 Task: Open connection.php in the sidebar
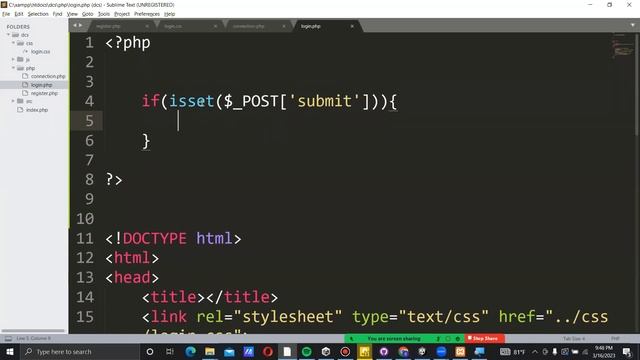[48, 76]
